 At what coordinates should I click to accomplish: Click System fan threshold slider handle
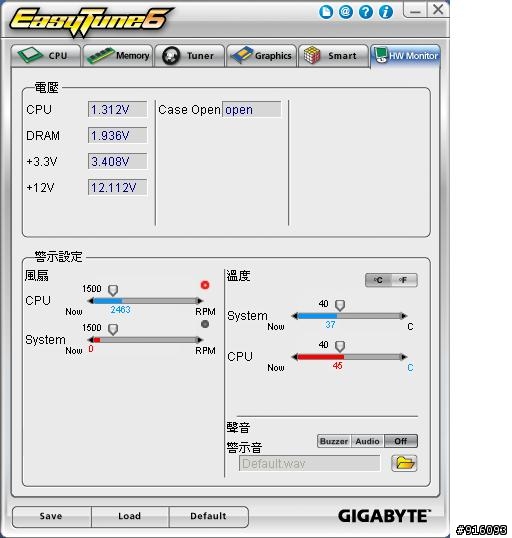pos(113,329)
